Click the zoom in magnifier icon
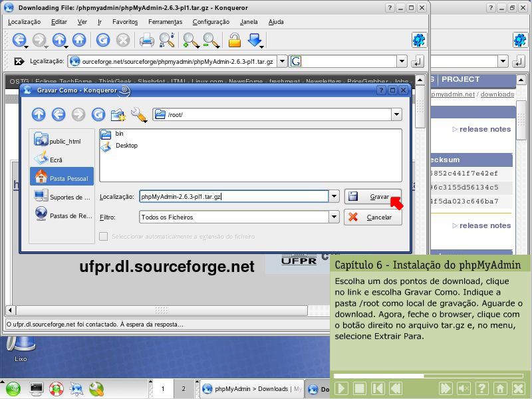The image size is (532, 399). (190, 41)
